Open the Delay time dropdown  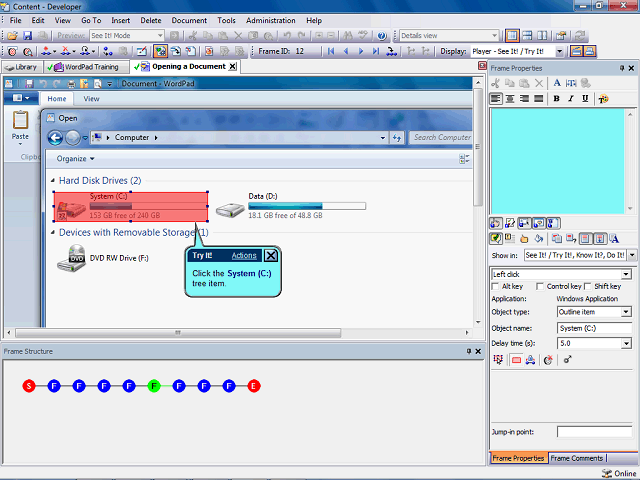pos(626,344)
